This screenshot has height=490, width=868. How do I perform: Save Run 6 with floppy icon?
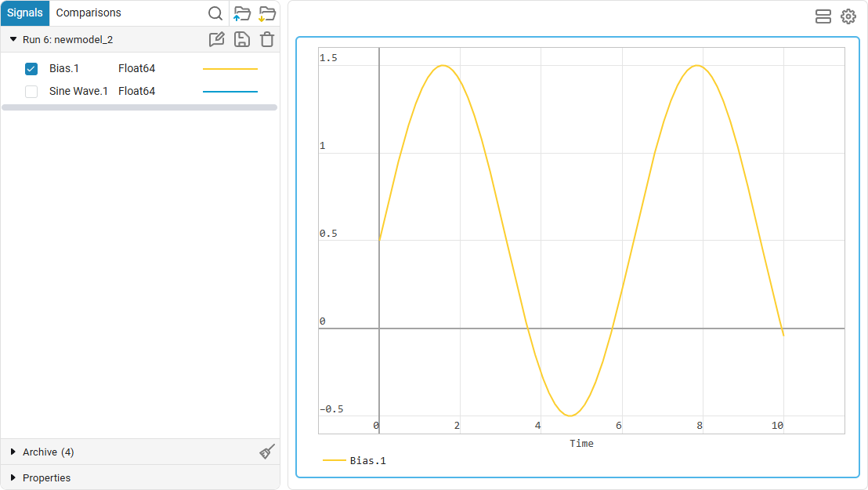coord(242,39)
